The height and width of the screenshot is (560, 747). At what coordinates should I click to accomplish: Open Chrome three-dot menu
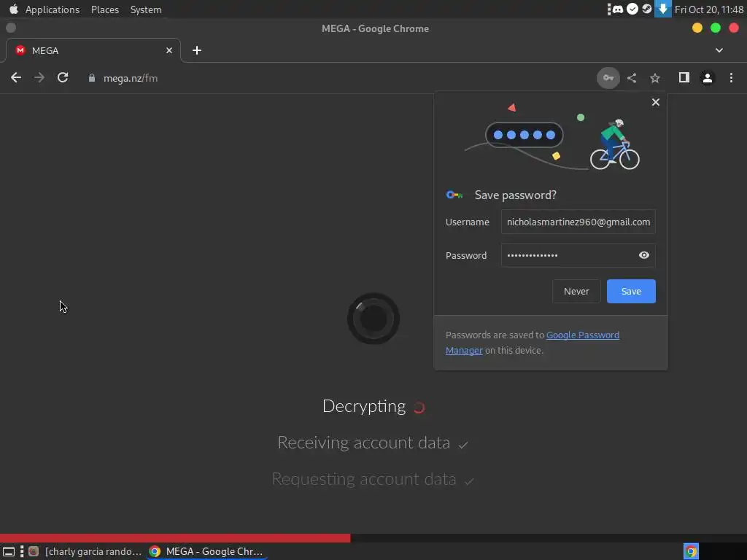tap(731, 77)
